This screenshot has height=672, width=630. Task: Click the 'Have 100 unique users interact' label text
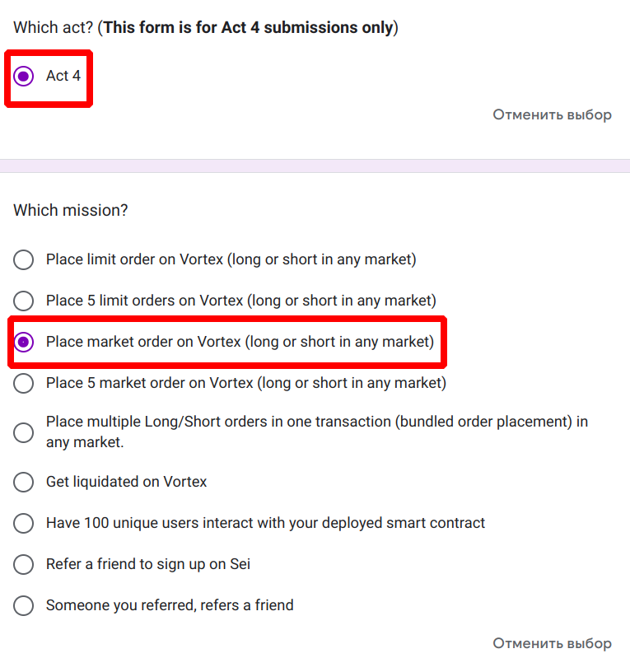point(265,523)
